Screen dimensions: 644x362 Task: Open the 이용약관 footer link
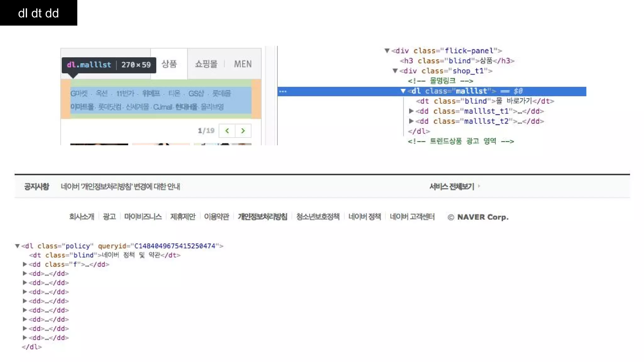pyautogui.click(x=217, y=217)
